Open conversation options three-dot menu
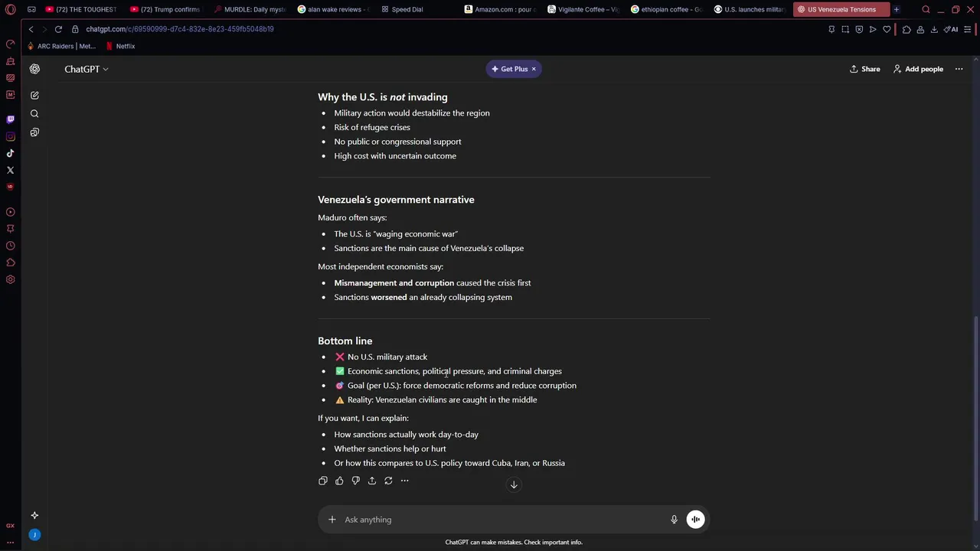This screenshot has height=551, width=980. coord(959,69)
